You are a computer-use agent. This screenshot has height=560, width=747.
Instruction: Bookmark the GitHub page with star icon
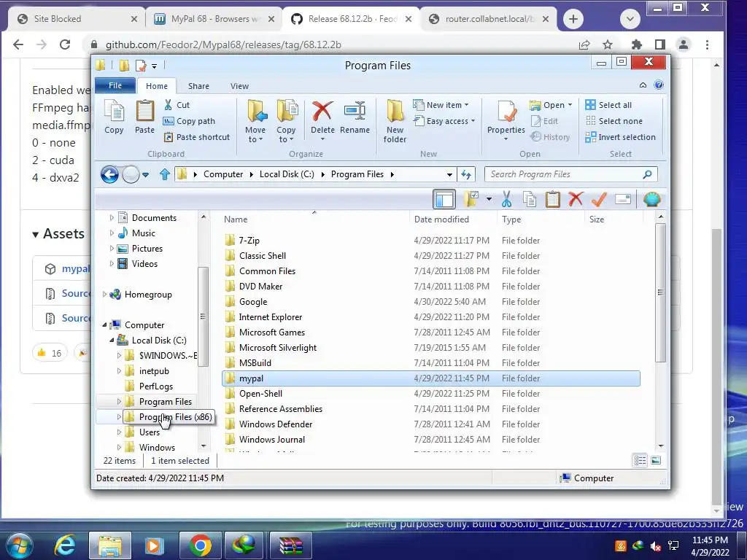(x=608, y=44)
